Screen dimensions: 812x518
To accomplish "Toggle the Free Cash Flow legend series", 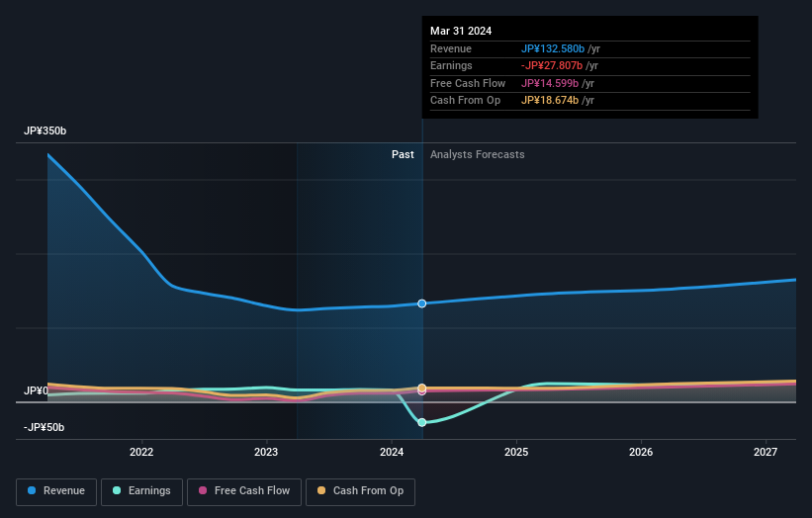I will (x=244, y=491).
